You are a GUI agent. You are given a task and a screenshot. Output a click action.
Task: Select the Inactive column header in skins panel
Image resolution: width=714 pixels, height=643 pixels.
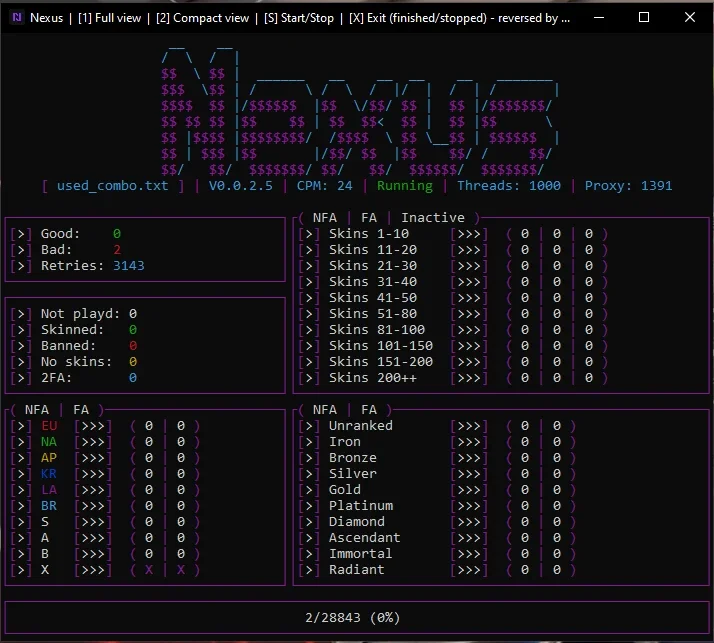(433, 218)
